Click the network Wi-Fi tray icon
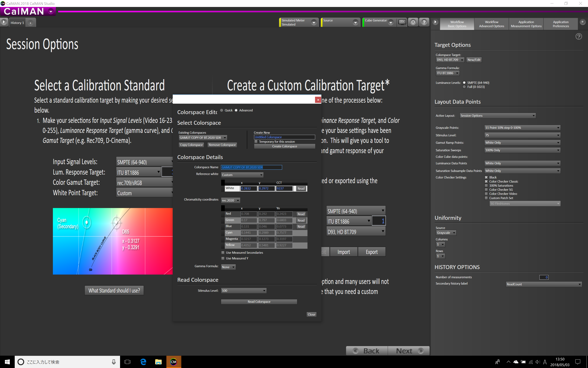 [x=531, y=362]
